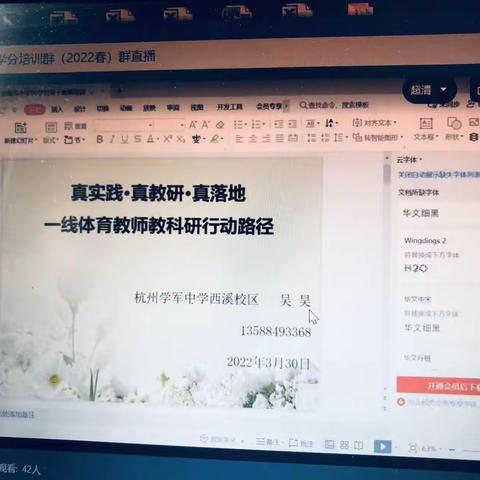Click 替换成下方字体 under Wingdings 2
This screenshot has width=480, height=480.
tap(432, 255)
